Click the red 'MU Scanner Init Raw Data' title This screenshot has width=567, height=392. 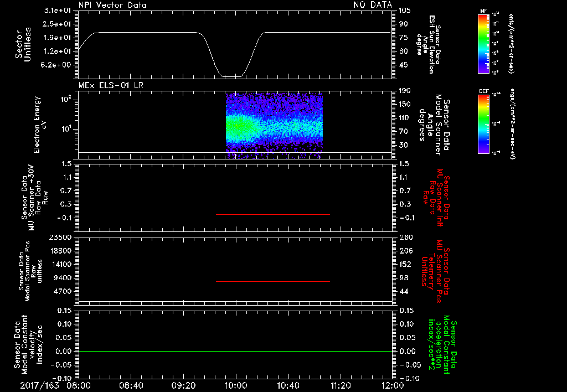(436, 198)
